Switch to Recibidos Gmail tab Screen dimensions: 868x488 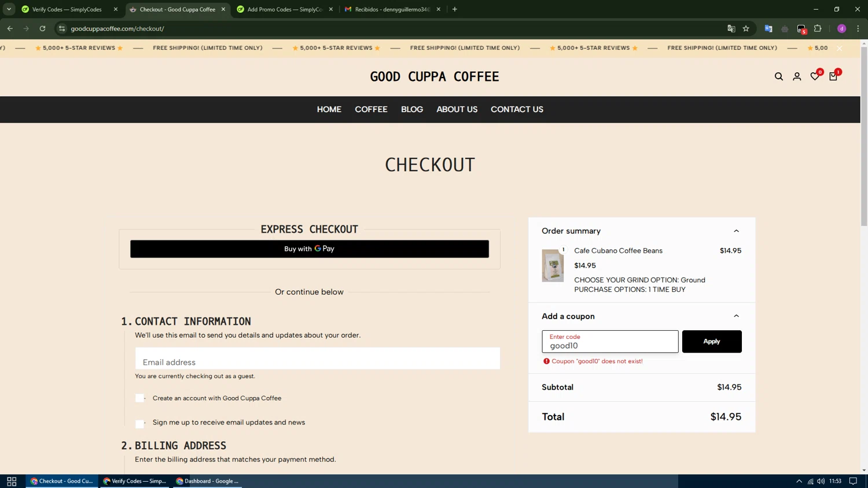coord(392,9)
